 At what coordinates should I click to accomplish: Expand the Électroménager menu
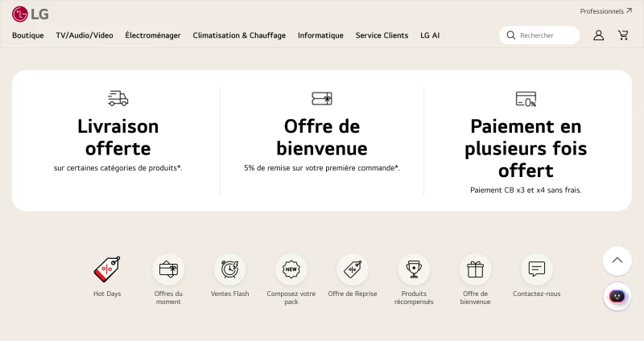point(153,35)
